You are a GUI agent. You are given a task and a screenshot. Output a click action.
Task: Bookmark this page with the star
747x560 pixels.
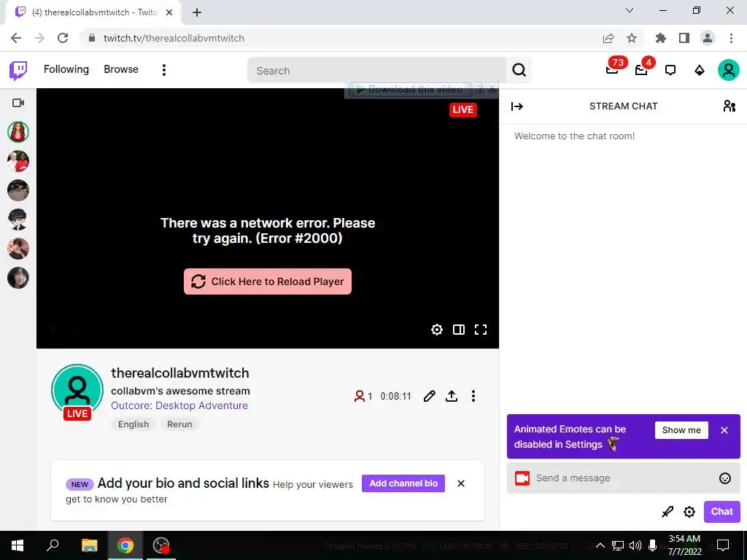[x=632, y=38]
